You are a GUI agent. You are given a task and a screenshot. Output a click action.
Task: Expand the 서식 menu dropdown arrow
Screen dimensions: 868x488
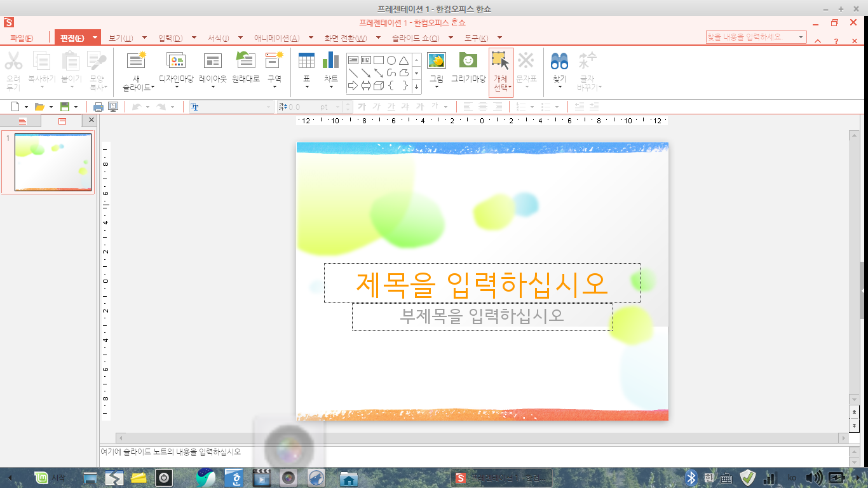click(240, 37)
